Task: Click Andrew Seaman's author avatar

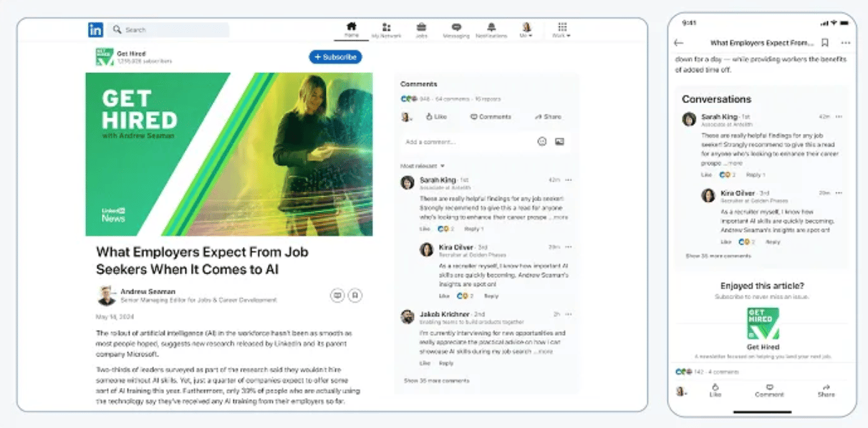Action: tap(107, 295)
